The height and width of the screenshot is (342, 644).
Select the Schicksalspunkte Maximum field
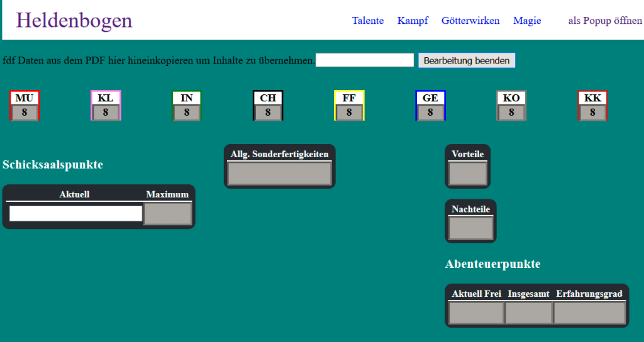click(167, 214)
